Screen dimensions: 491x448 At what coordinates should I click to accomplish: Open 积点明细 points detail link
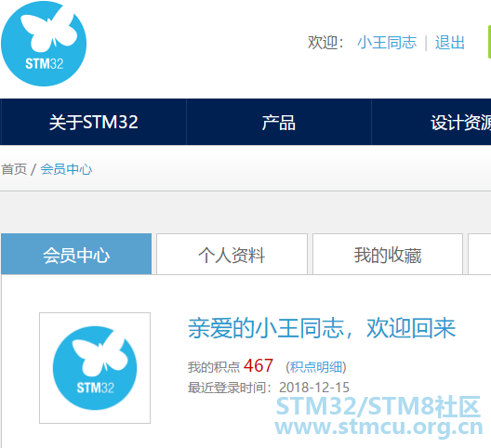point(316,367)
